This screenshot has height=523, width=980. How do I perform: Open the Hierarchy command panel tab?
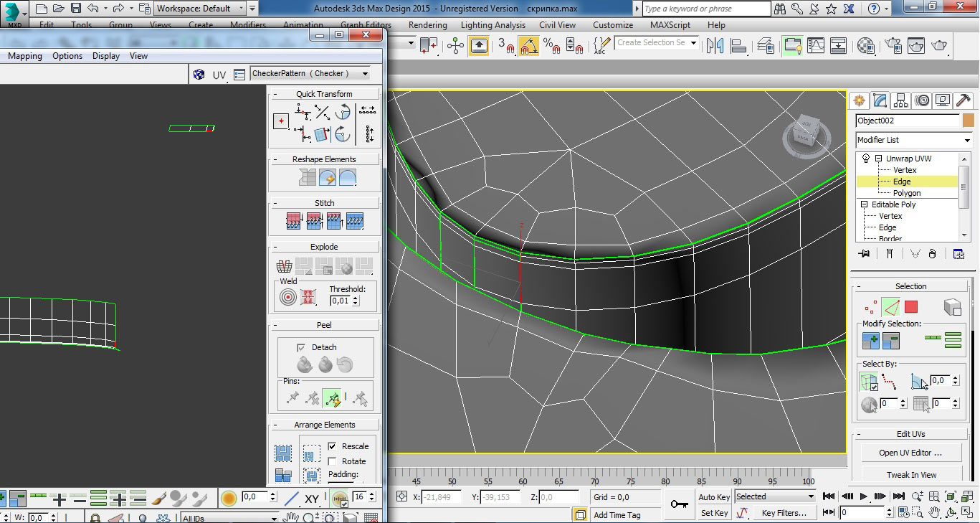[901, 100]
